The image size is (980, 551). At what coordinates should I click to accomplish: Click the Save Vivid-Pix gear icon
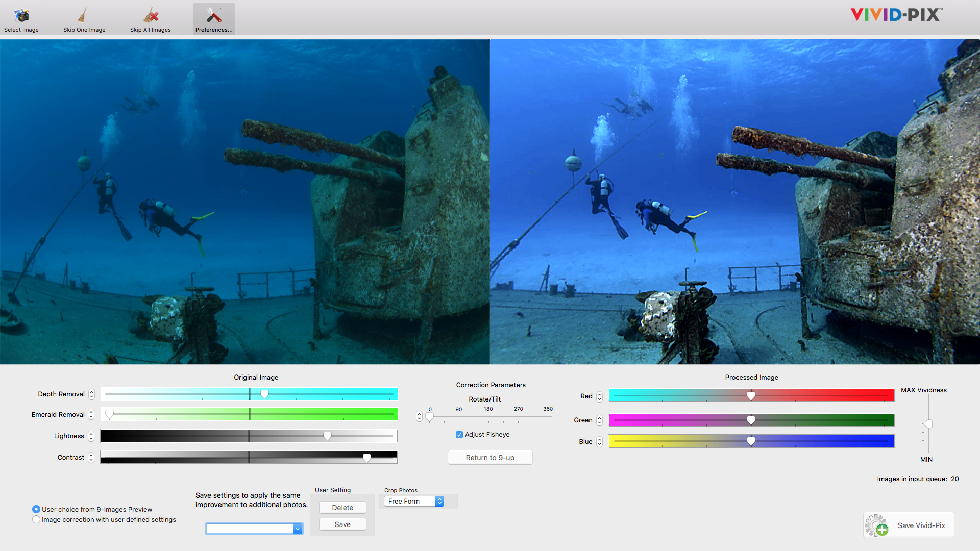click(877, 525)
